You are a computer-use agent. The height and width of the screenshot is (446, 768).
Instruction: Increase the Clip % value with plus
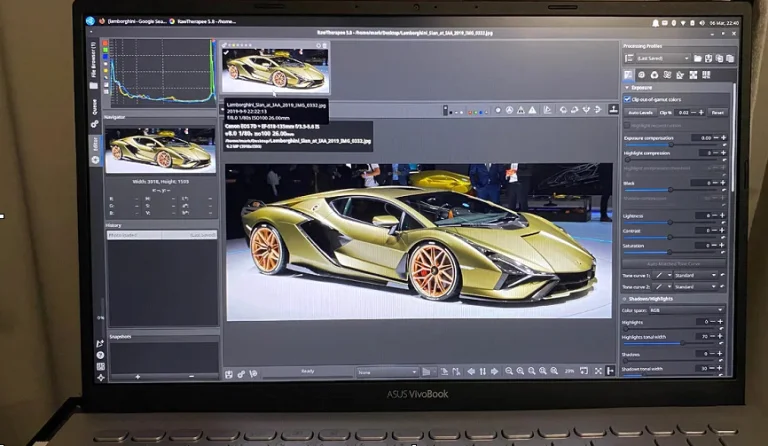tap(701, 113)
